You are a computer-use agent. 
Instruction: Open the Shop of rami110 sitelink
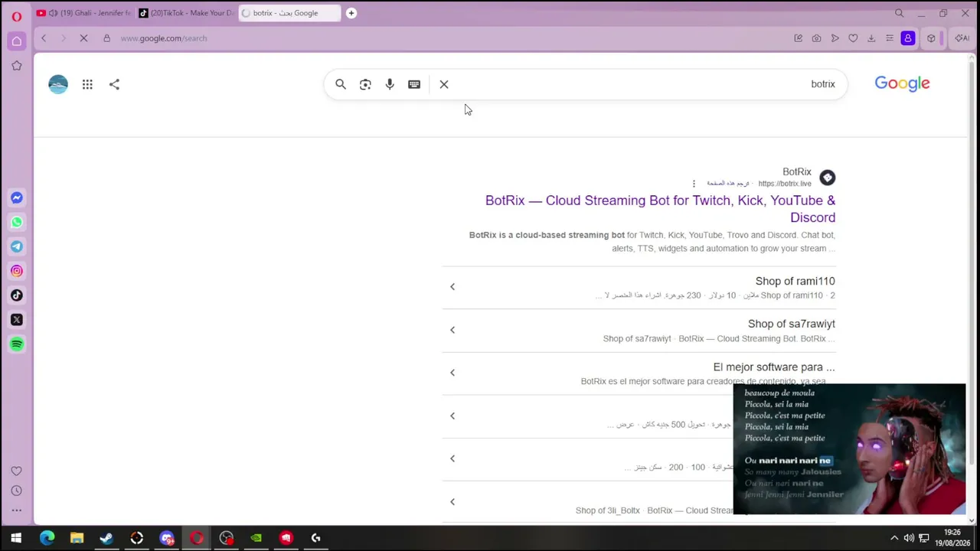[795, 281]
